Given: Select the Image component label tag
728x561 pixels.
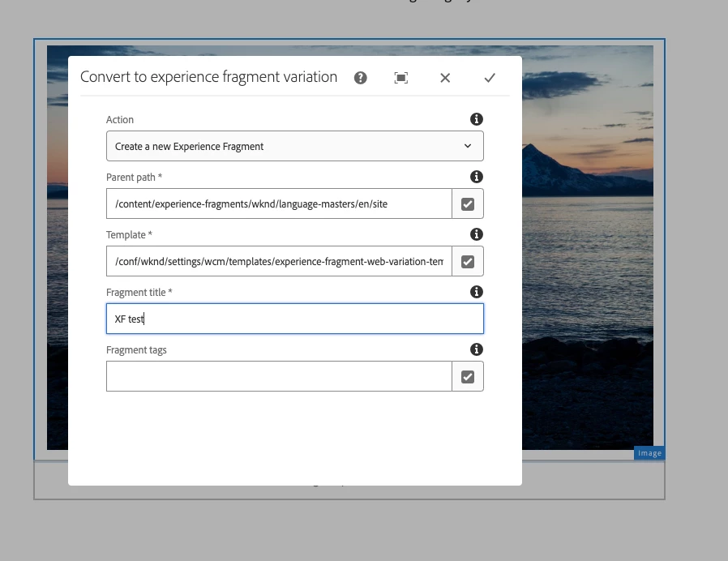Looking at the screenshot, I should click(x=649, y=453).
